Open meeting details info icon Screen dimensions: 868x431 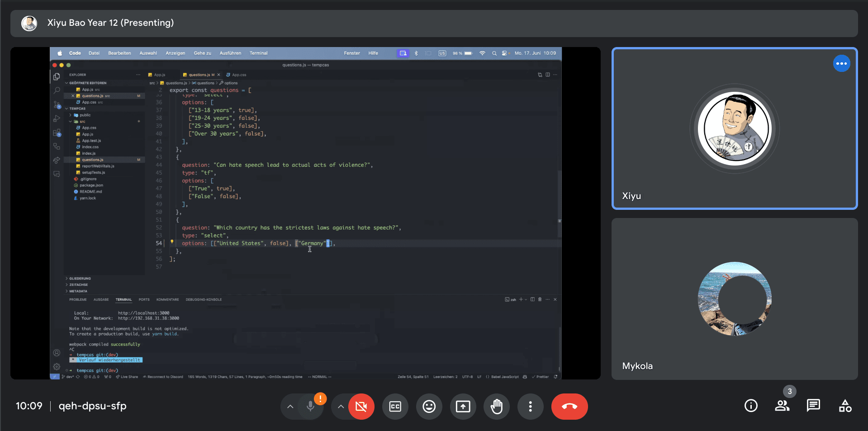click(x=751, y=406)
